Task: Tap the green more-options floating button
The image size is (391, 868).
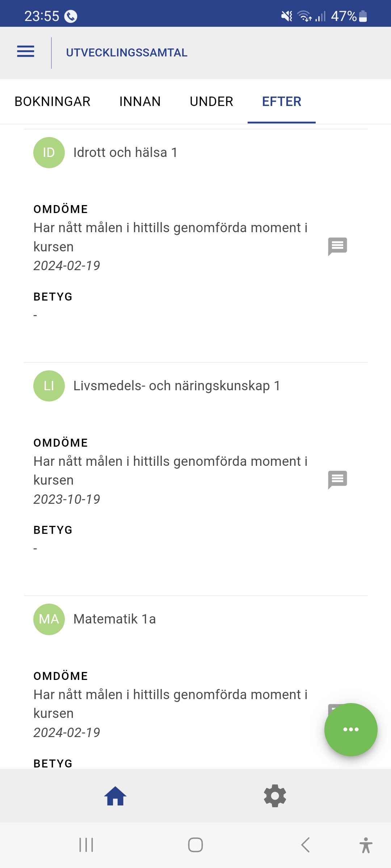Action: tap(351, 729)
